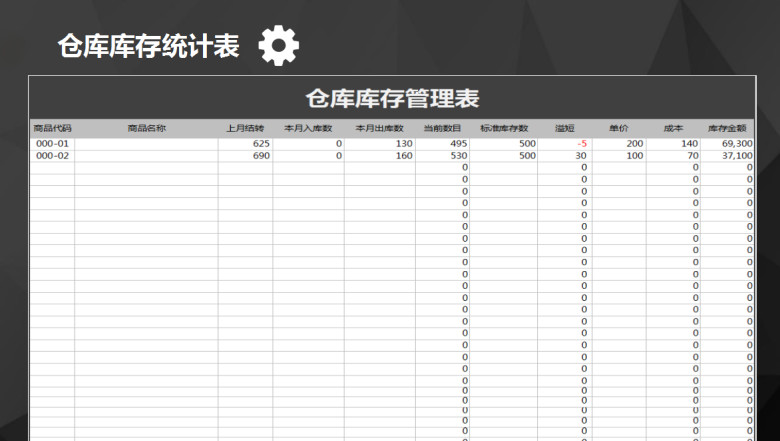Click the 溢短 column header
780x441 pixels.
[565, 128]
